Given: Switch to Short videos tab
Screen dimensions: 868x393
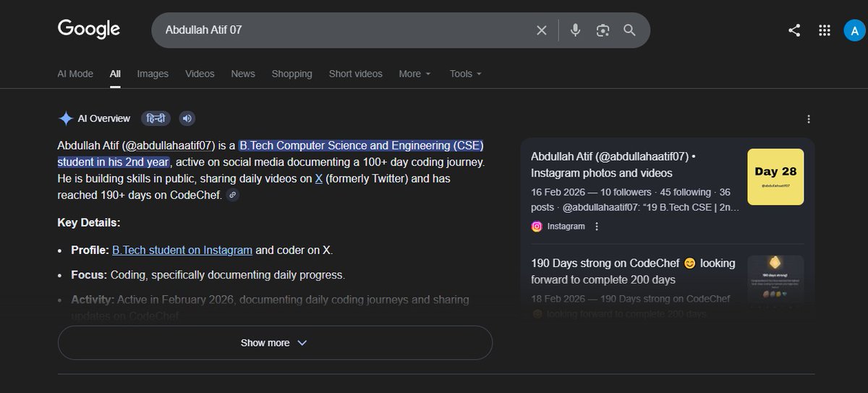Looking at the screenshot, I should (x=355, y=74).
